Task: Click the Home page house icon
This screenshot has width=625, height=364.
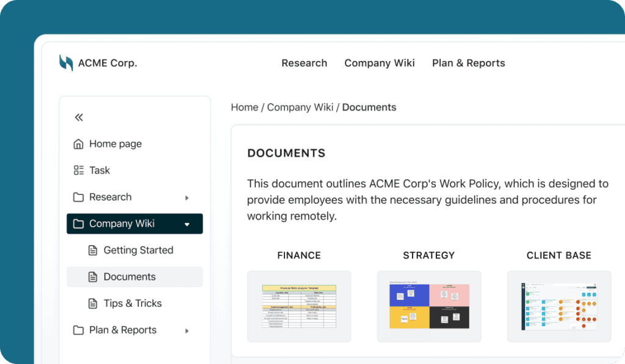Action: click(79, 144)
